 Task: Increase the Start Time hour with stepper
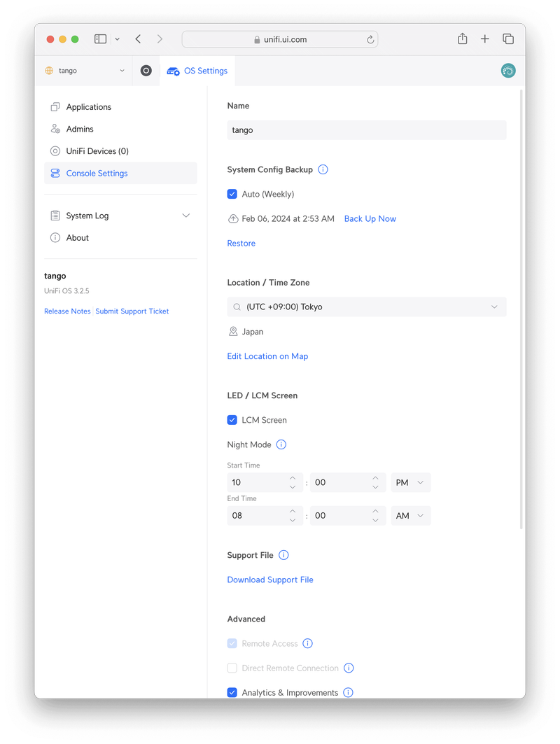point(293,478)
